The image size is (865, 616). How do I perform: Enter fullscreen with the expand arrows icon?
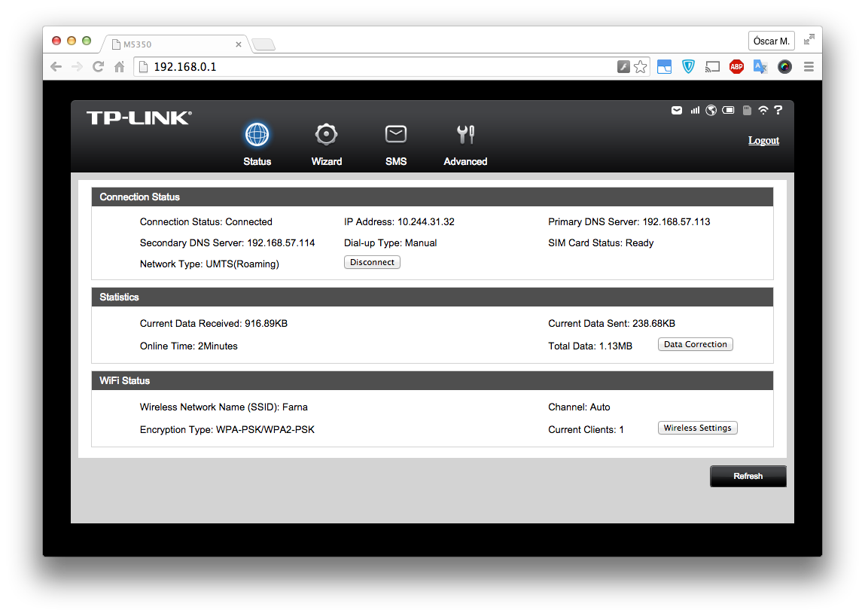[809, 39]
